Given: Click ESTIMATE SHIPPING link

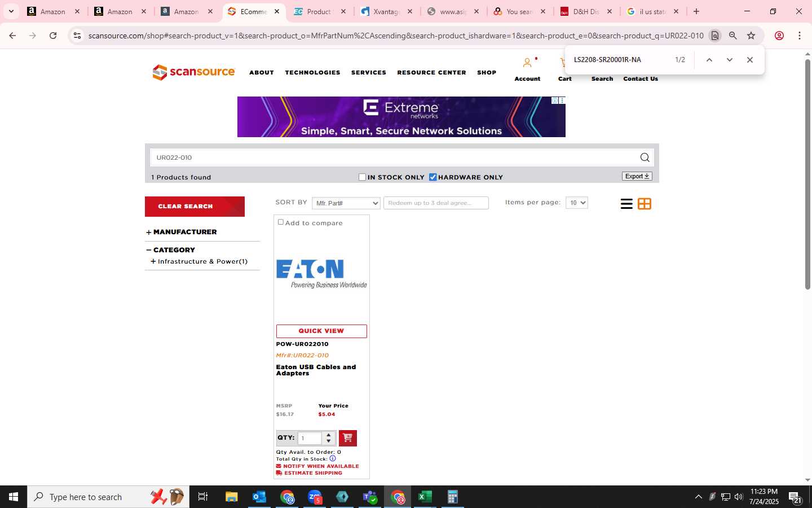Looking at the screenshot, I should point(309,473).
